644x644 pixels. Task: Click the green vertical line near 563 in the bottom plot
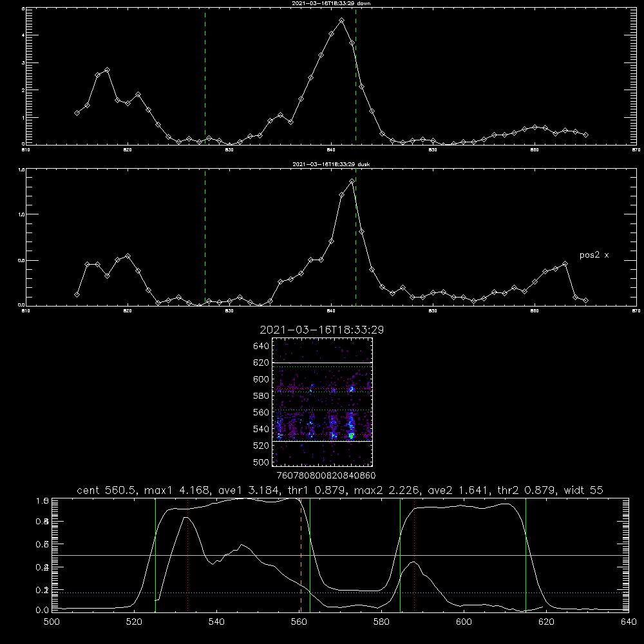coord(310,554)
